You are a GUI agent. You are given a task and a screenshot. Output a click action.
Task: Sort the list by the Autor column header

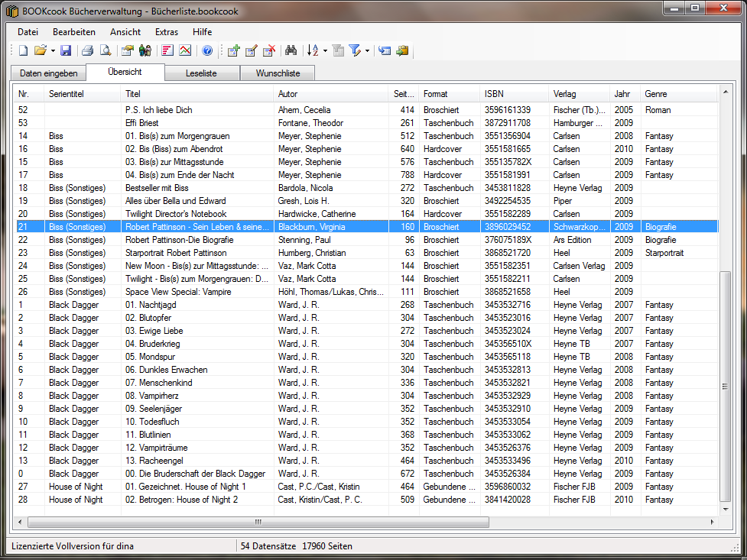[x=330, y=94]
